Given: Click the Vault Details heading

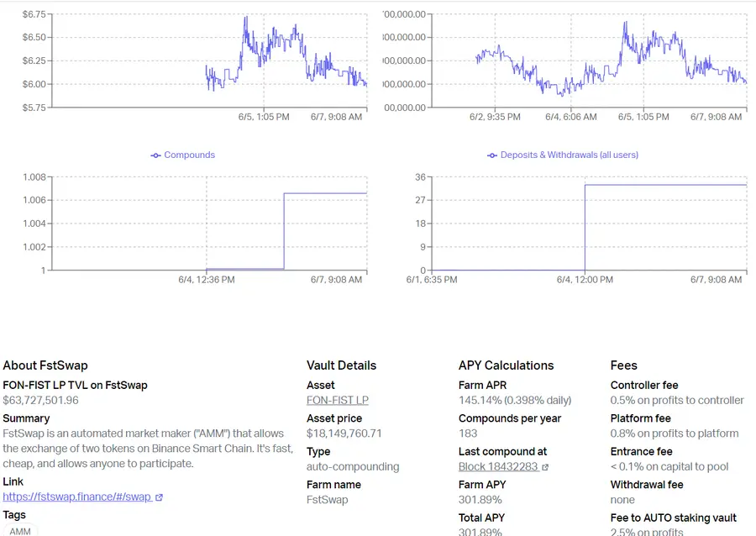Looking at the screenshot, I should click(x=341, y=365).
